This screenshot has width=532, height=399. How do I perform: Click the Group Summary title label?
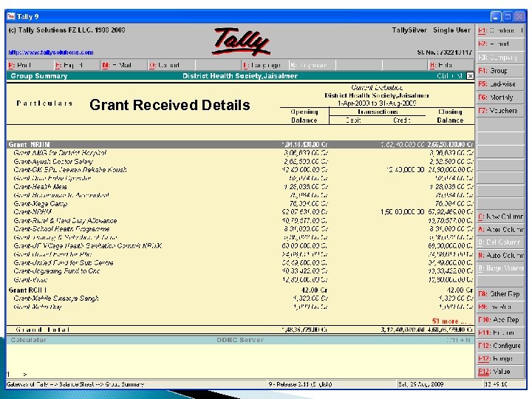click(x=38, y=76)
